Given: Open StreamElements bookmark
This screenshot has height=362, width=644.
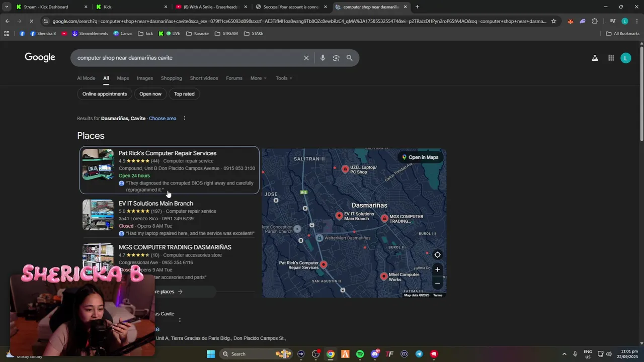Looking at the screenshot, I should [90, 34].
